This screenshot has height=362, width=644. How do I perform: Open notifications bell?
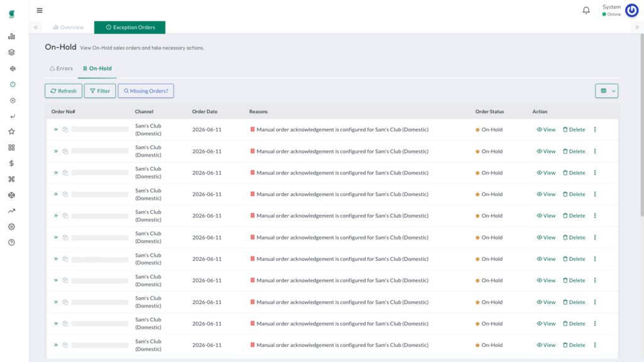pos(586,10)
